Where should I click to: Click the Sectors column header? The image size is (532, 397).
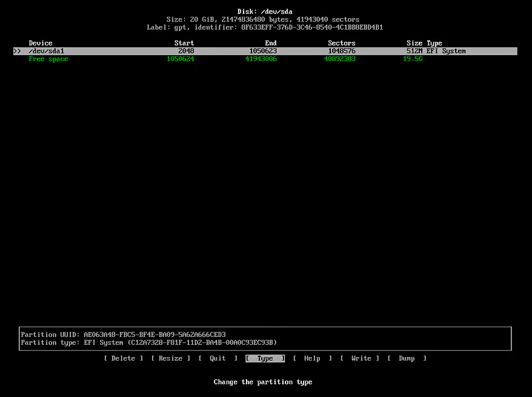[342, 43]
